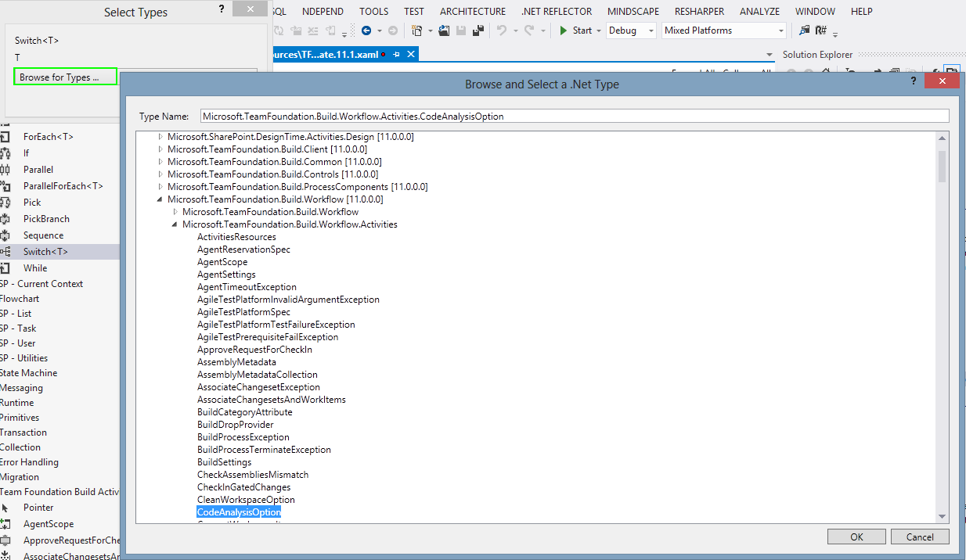Click help button of Browse and Select dialog

913,81
